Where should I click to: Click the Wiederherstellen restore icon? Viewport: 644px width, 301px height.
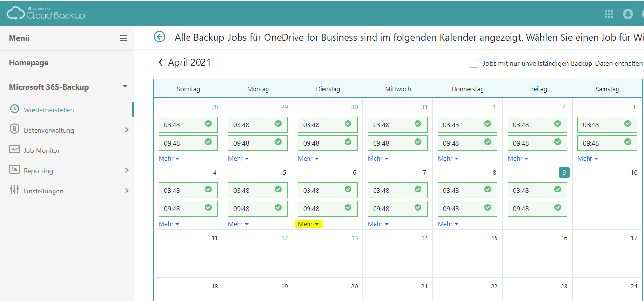pos(14,109)
